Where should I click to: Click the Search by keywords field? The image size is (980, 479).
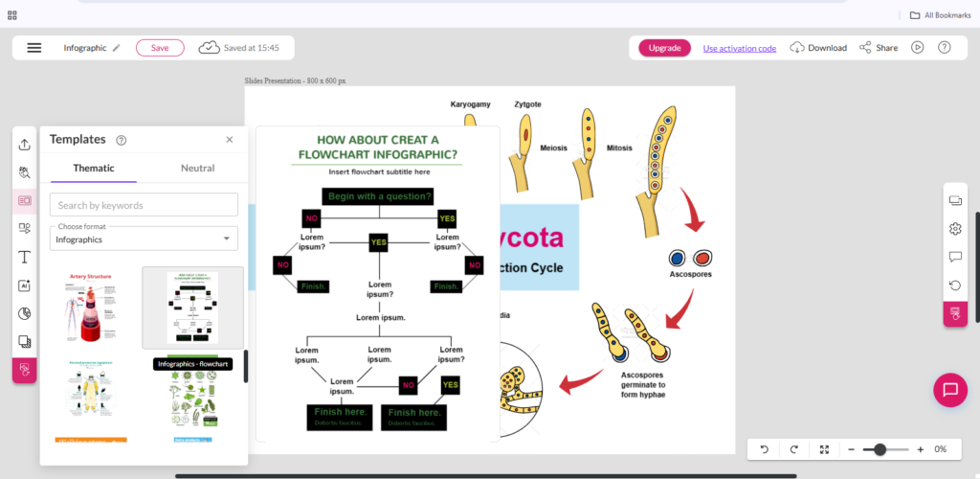[144, 205]
